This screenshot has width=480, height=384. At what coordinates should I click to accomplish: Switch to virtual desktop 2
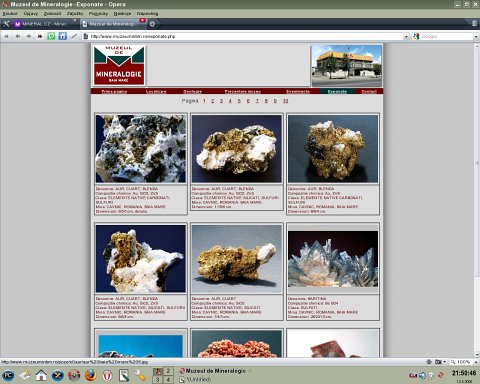point(168,371)
